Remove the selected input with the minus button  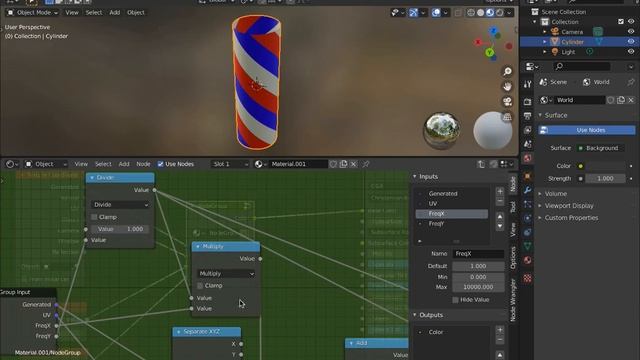(x=500, y=201)
